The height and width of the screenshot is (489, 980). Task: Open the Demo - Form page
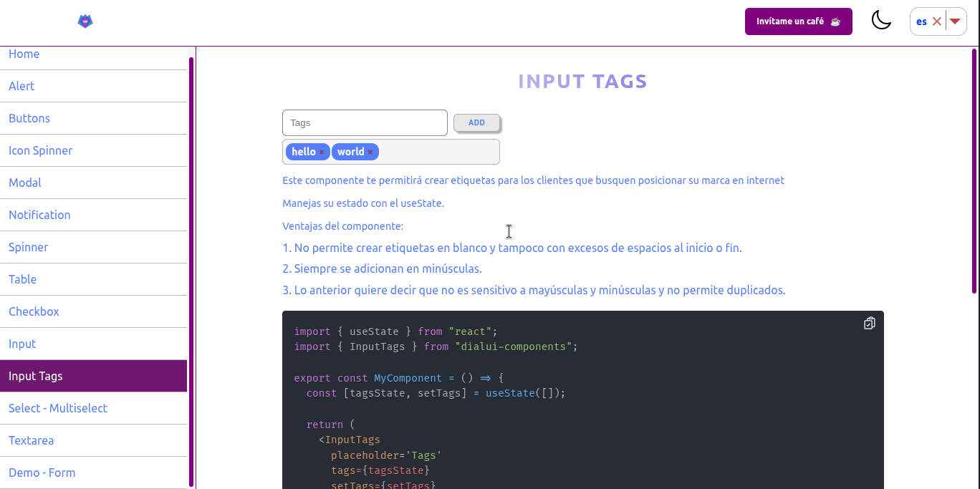tap(42, 473)
